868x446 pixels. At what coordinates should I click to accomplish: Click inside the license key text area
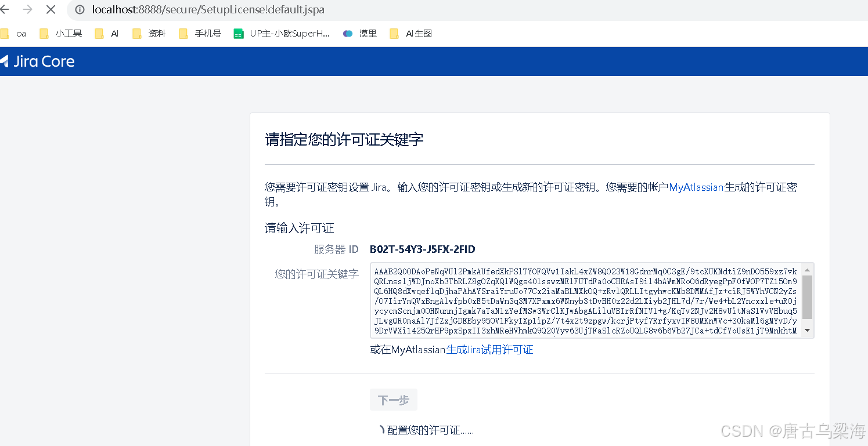[x=586, y=300]
